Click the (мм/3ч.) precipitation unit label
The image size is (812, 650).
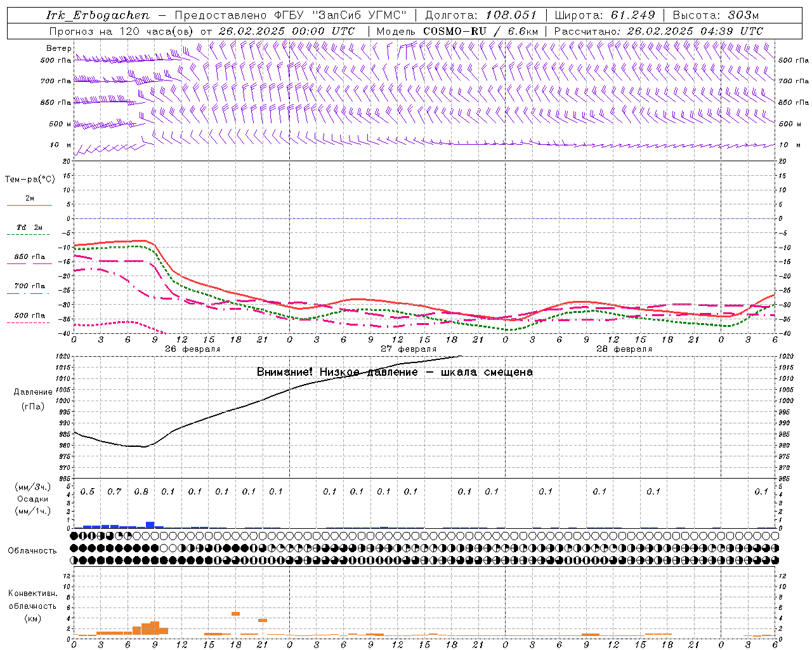pos(33,487)
